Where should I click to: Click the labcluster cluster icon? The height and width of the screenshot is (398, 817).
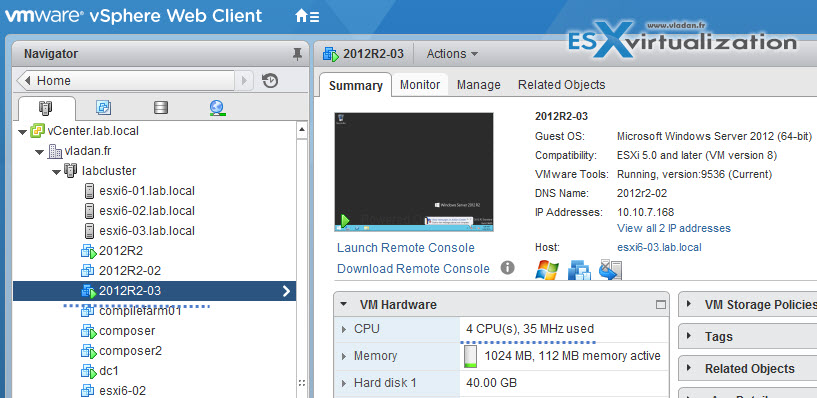click(71, 171)
